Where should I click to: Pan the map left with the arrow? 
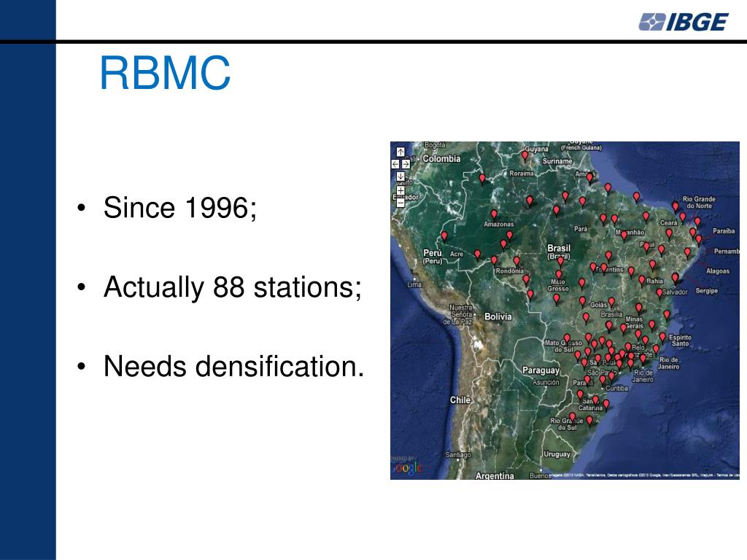click(x=395, y=164)
